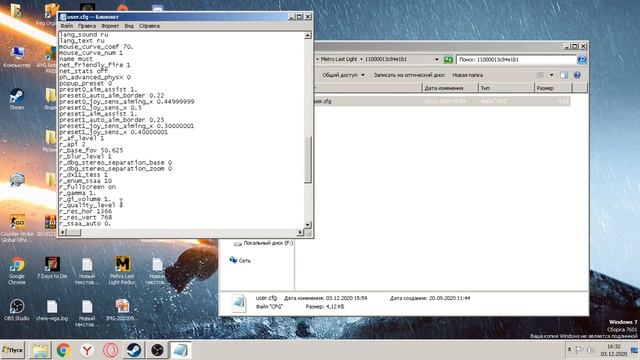Click Notepad vertical scrollbar up arrow
The width and height of the screenshot is (640, 360).
click(x=308, y=36)
